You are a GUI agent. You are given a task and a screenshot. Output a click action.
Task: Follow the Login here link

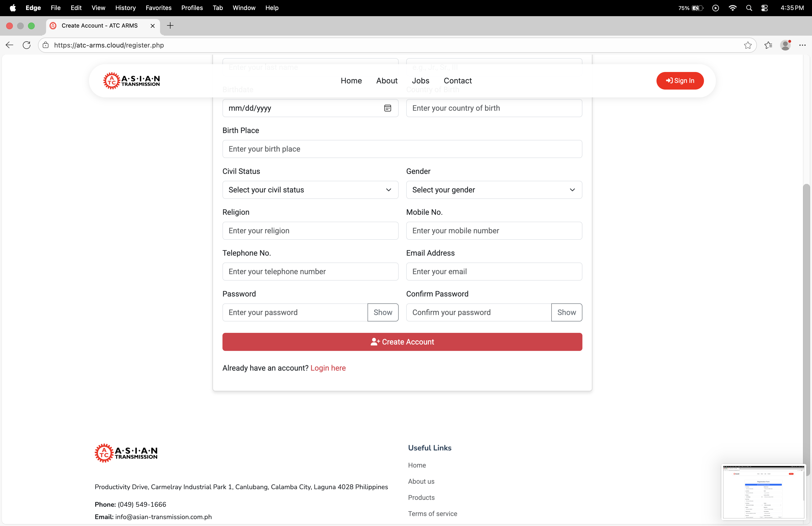coord(328,368)
